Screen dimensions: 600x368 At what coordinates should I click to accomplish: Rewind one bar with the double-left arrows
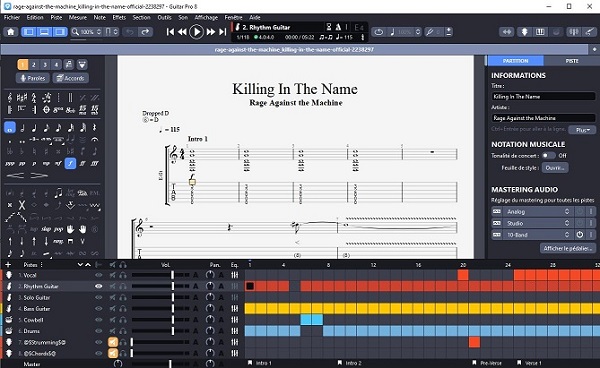pos(182,32)
